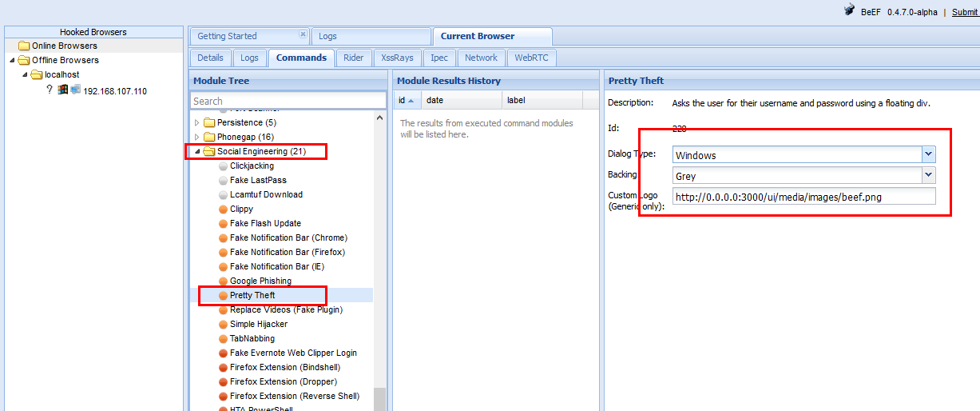
Task: Click red dot for Fake Evernote Web Clipper Login
Action: pyautogui.click(x=223, y=353)
